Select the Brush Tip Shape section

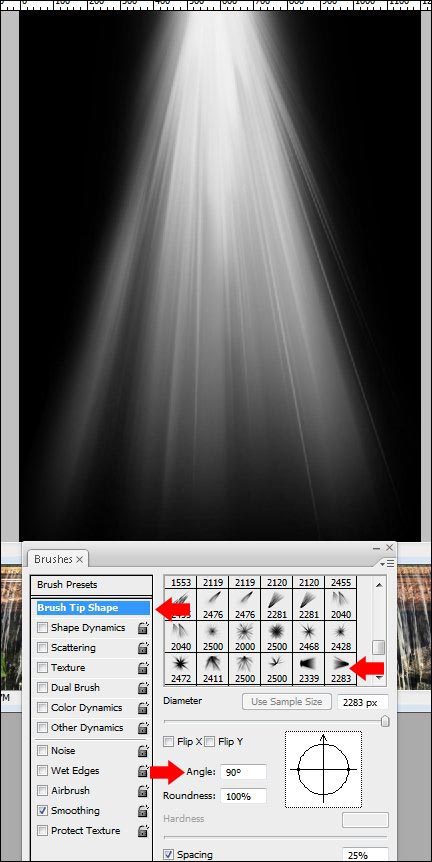click(x=92, y=607)
